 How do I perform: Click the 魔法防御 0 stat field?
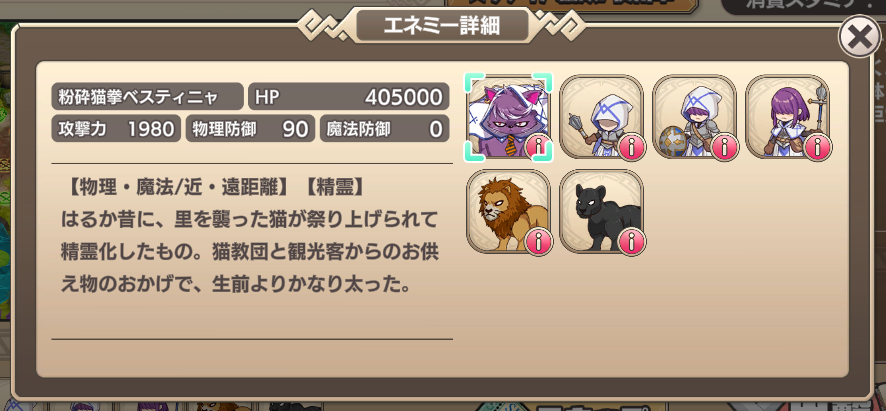coord(385,129)
